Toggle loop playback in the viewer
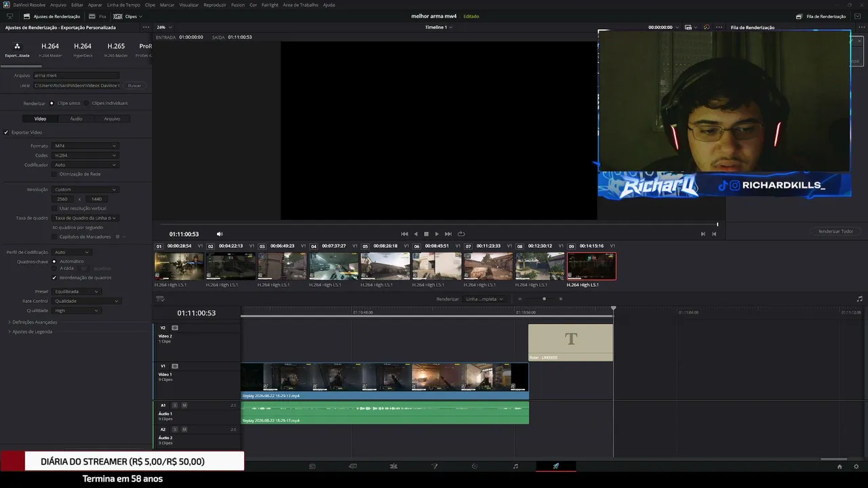Screen dimensions: 868x488 click(x=461, y=234)
